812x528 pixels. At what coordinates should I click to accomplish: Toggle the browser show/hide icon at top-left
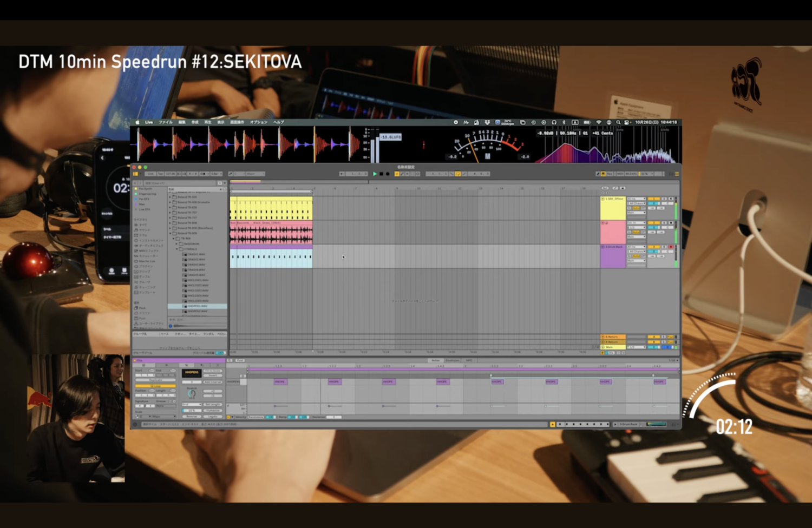click(135, 174)
